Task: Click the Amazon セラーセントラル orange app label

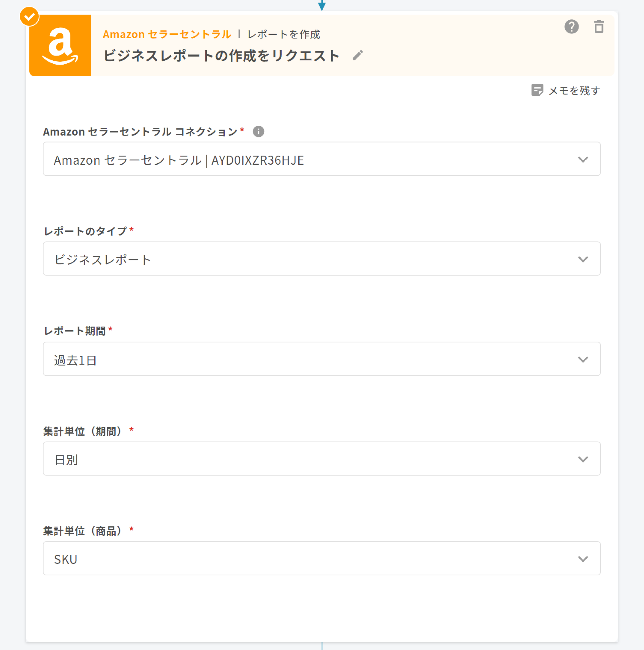Action: coord(167,34)
